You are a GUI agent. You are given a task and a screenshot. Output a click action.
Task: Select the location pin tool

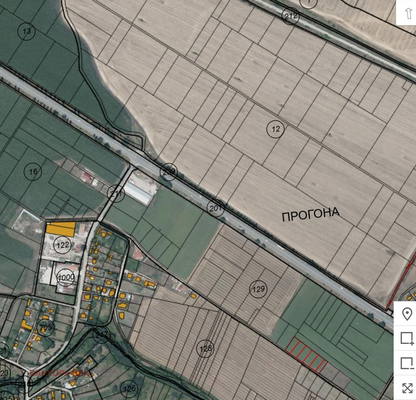click(x=407, y=314)
